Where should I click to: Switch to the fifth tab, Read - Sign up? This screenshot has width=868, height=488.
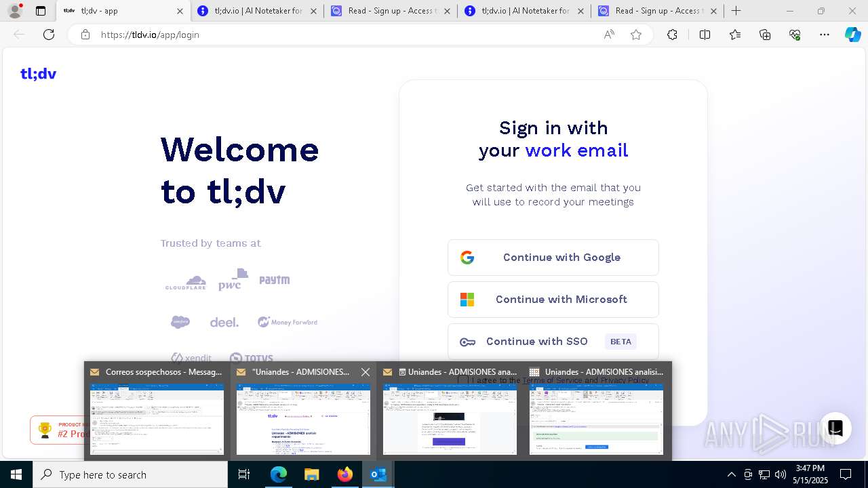tap(658, 11)
